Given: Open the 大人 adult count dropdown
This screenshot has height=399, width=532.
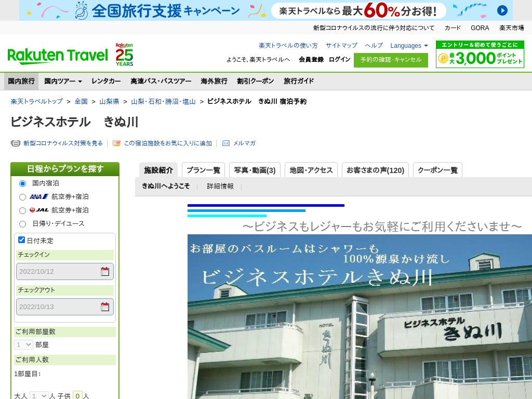Looking at the screenshot, I should pyautogui.click(x=39, y=395).
